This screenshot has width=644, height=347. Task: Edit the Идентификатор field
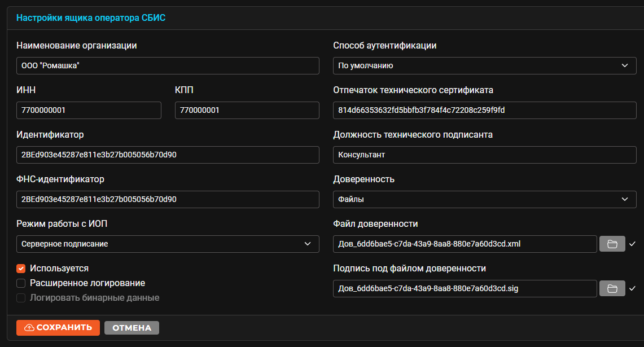(x=168, y=155)
